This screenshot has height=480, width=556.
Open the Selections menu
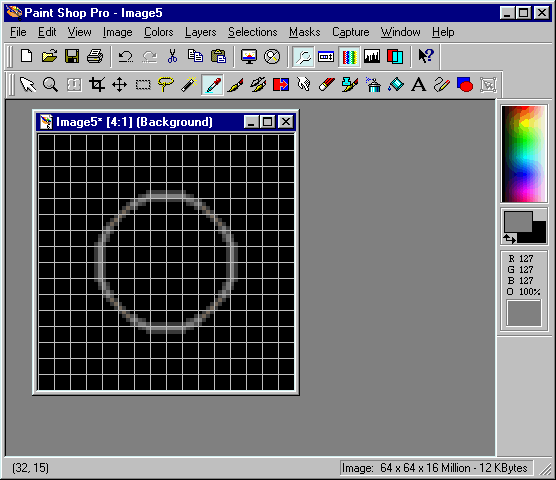(x=252, y=32)
